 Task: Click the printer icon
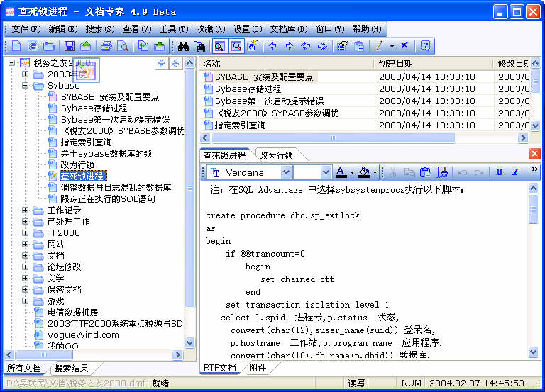coord(106,46)
